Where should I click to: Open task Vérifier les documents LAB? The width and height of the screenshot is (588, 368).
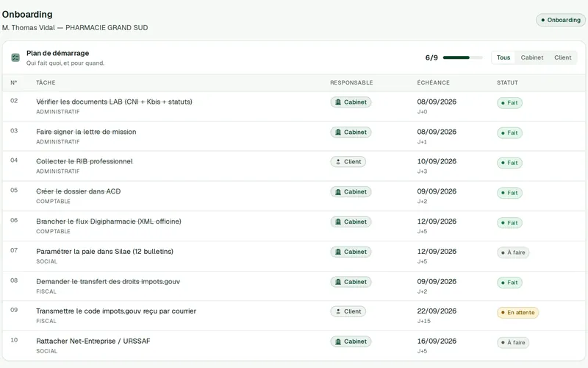[114, 102]
